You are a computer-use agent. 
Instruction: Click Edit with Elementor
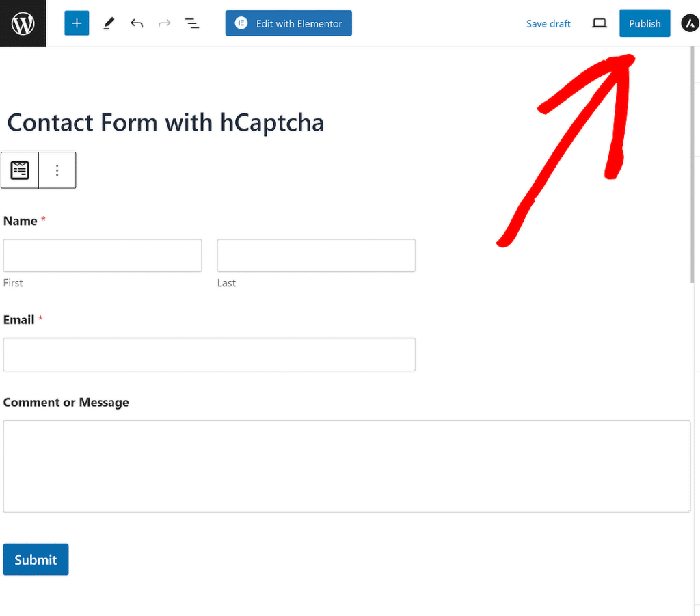[288, 23]
